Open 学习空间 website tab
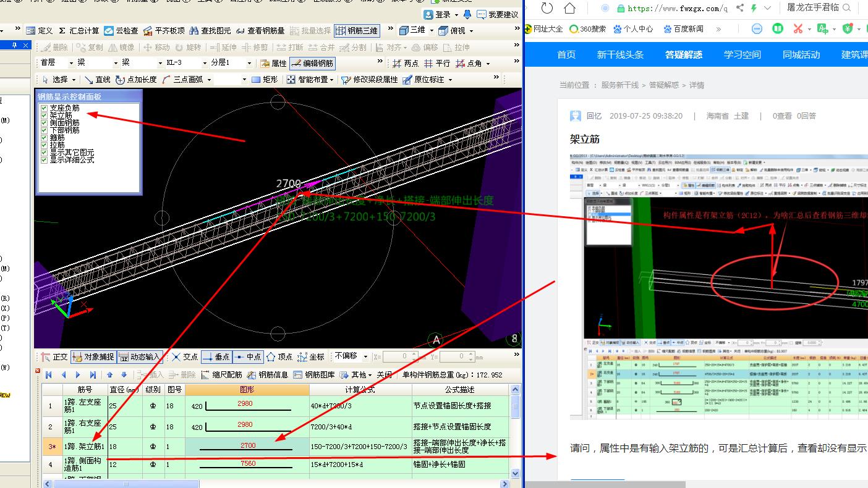 coord(742,54)
